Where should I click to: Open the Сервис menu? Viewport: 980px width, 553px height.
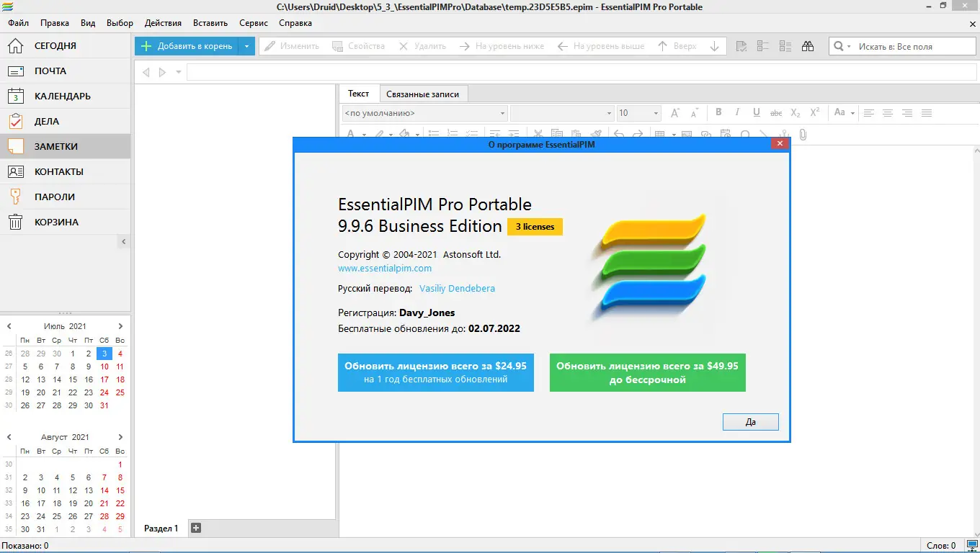coord(253,22)
